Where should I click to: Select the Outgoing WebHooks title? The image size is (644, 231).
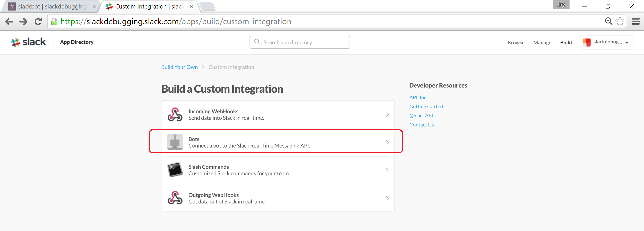(x=214, y=195)
